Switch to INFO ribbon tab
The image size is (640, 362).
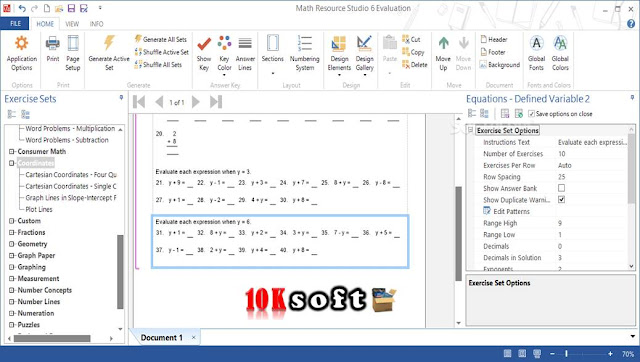click(97, 24)
